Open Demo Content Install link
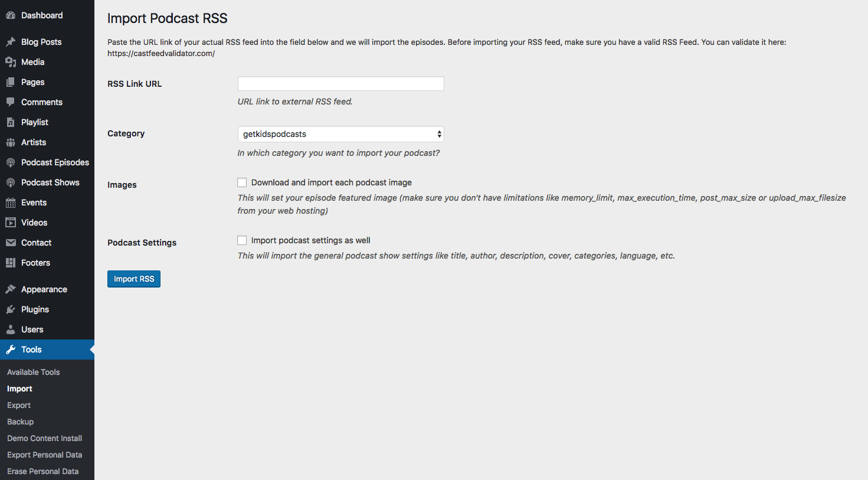This screenshot has width=868, height=480. click(45, 438)
